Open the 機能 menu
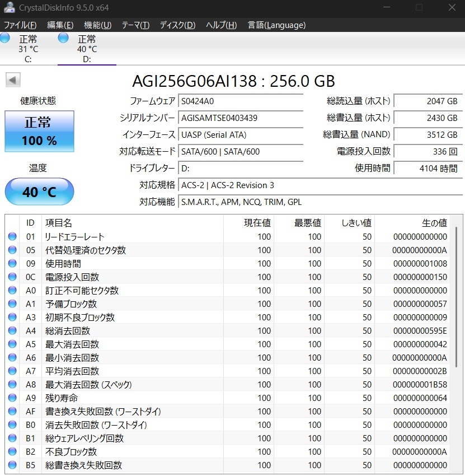This screenshot has width=465, height=476. tap(97, 25)
